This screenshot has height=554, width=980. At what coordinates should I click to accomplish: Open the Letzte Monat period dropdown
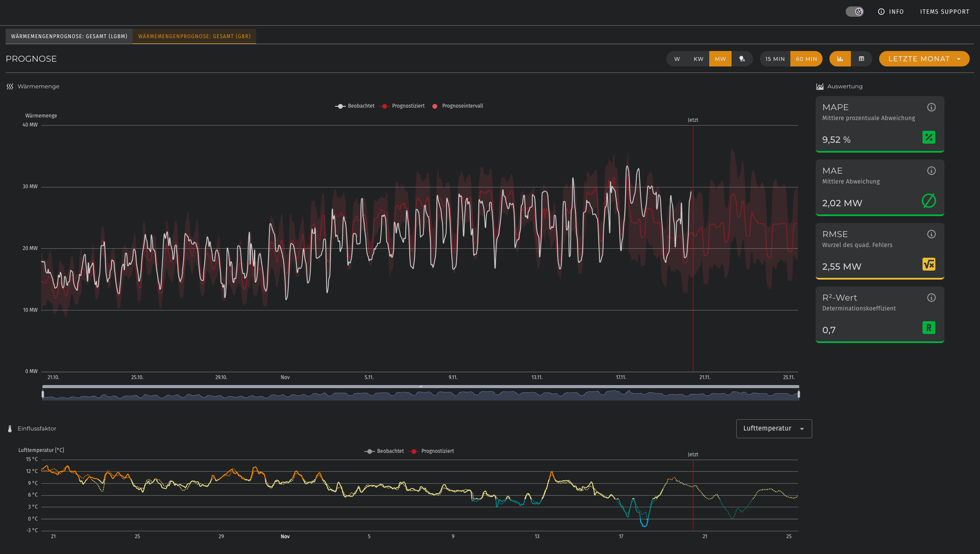(x=924, y=59)
